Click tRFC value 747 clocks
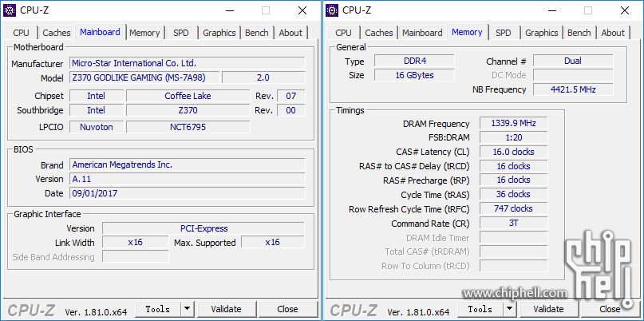Screen dimensions: 644x321 pos(513,208)
